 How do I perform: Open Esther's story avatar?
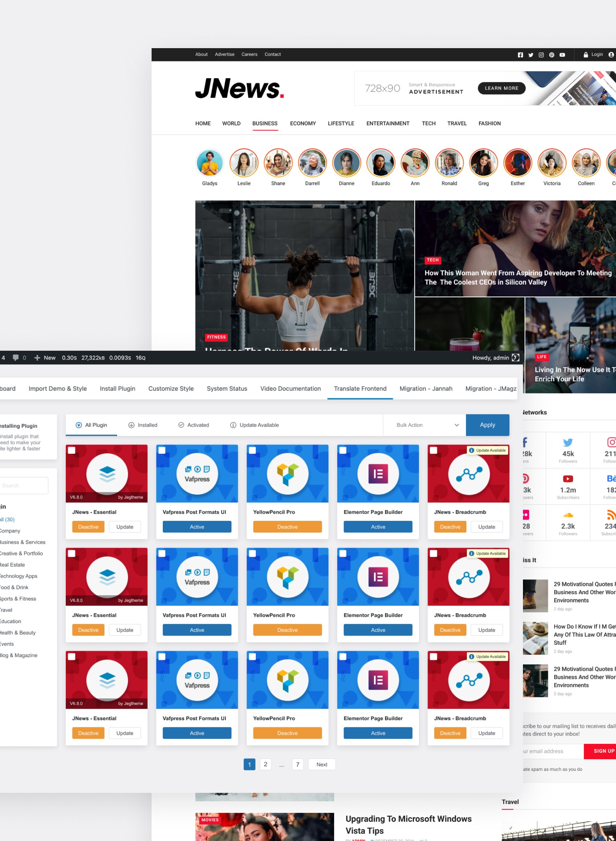tap(518, 163)
